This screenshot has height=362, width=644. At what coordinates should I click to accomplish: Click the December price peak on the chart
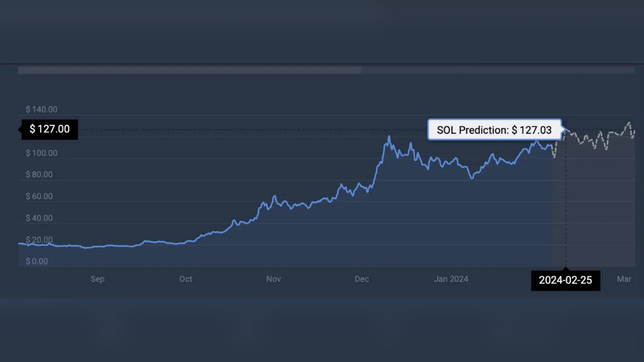pos(389,137)
